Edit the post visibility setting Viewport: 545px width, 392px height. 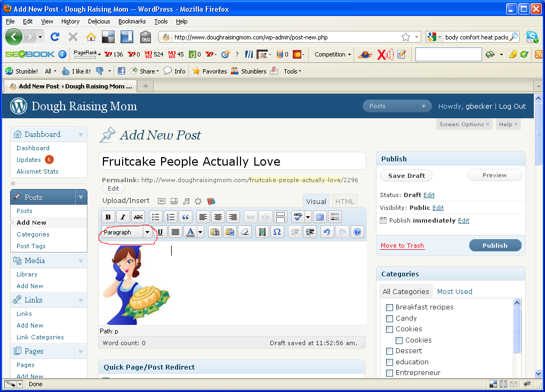tap(438, 208)
